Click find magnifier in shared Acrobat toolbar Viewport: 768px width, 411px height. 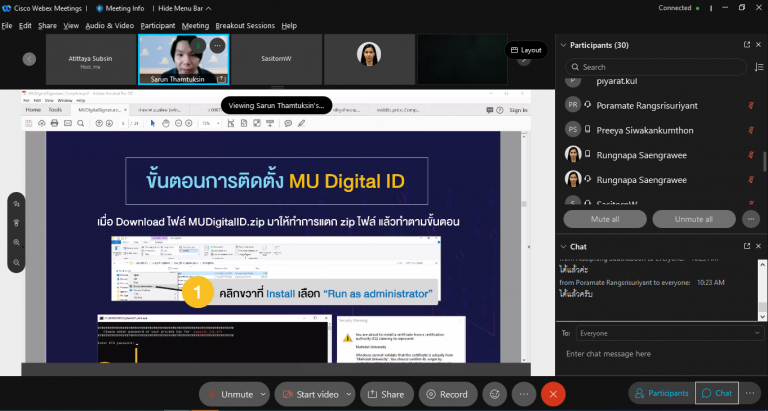coord(80,123)
